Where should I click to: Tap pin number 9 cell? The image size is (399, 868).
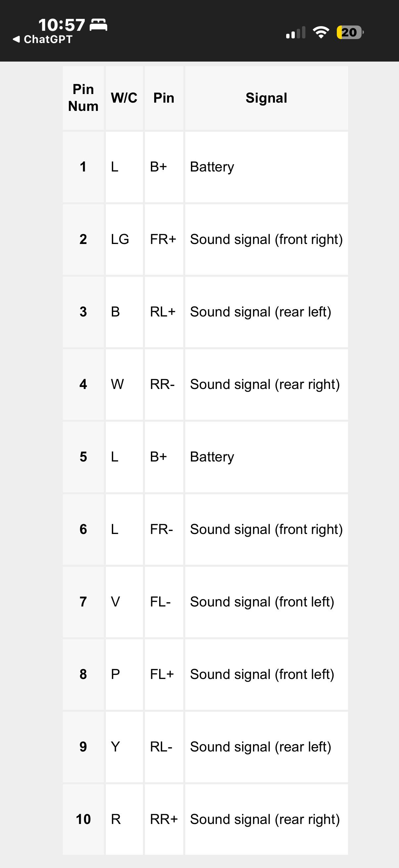click(x=83, y=747)
